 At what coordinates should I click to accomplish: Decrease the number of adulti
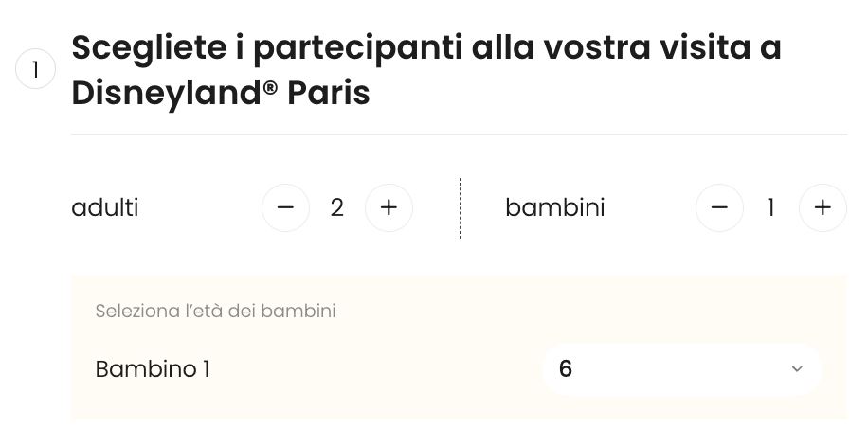[285, 207]
